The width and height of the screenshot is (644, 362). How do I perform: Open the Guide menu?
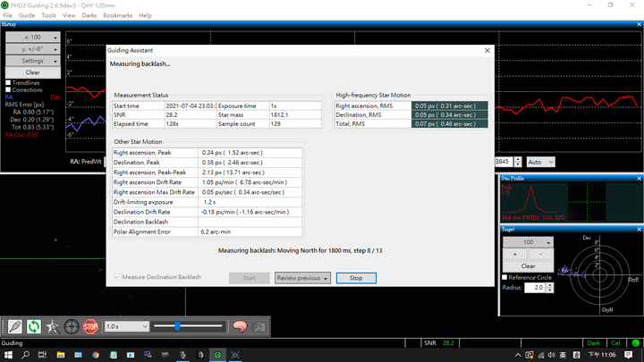click(x=27, y=15)
